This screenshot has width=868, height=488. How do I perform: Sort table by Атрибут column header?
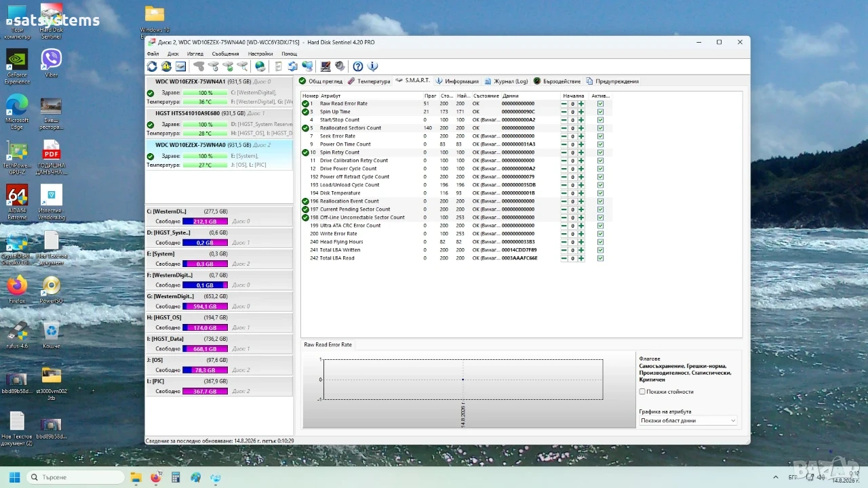tap(370, 96)
